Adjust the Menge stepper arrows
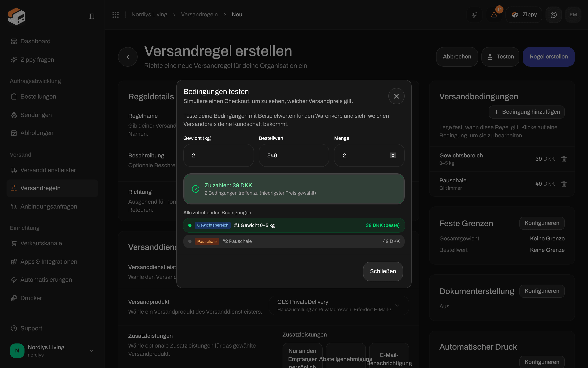The image size is (588, 368). point(393,155)
